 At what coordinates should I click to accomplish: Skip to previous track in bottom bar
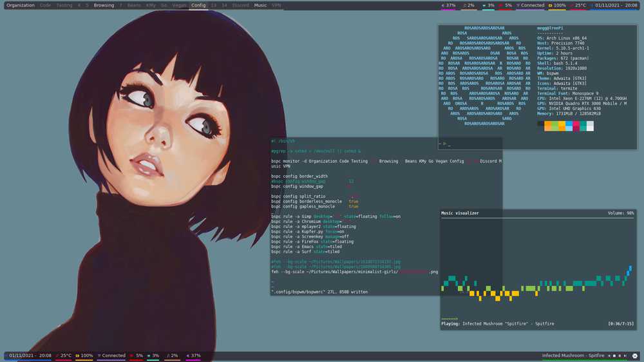[x=609, y=356]
